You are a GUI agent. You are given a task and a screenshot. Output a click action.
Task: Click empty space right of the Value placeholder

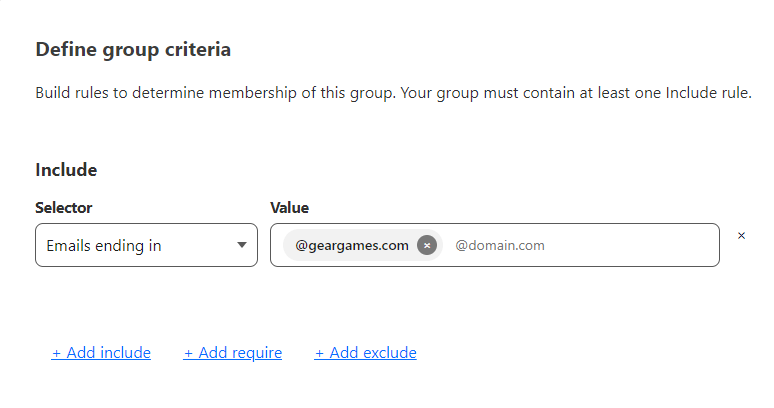click(640, 245)
